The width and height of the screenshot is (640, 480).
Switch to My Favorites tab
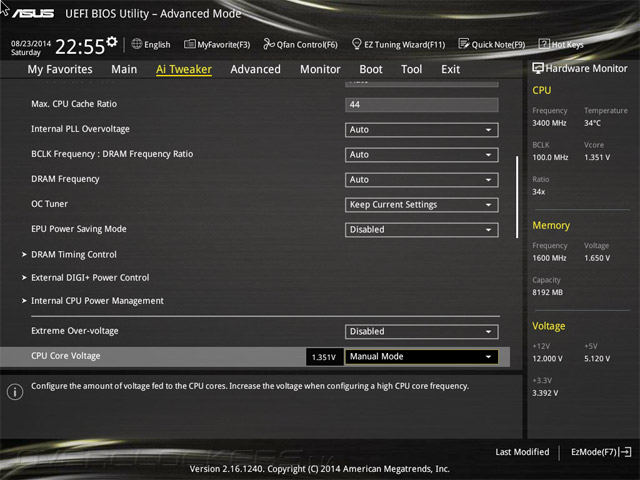click(x=60, y=69)
